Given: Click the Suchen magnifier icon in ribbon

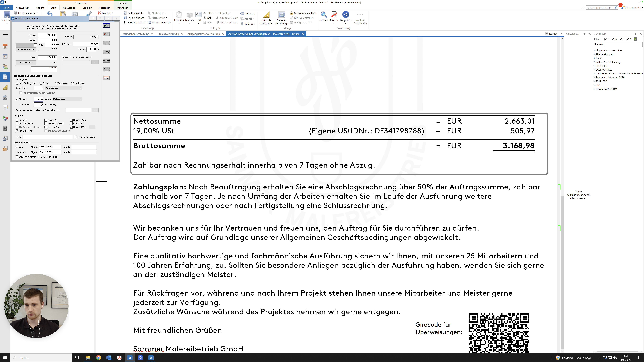Looking at the screenshot, I should pyautogui.click(x=323, y=15).
